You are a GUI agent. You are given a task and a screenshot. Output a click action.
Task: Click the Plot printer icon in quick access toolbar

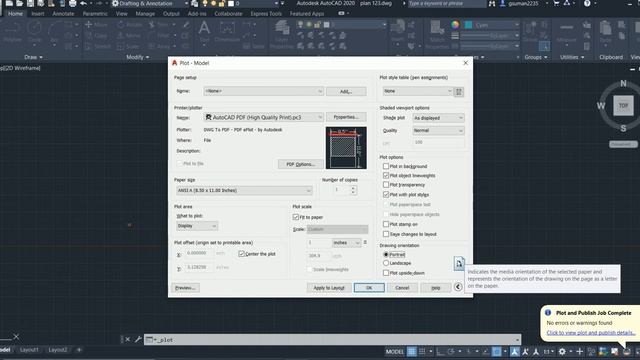coord(72,4)
